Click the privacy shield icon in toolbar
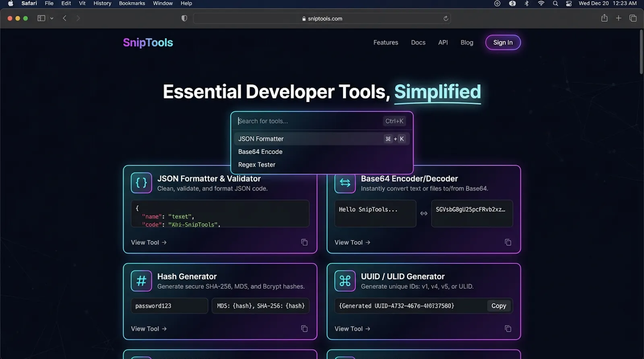Screen dimensions: 644x359 [184, 18]
